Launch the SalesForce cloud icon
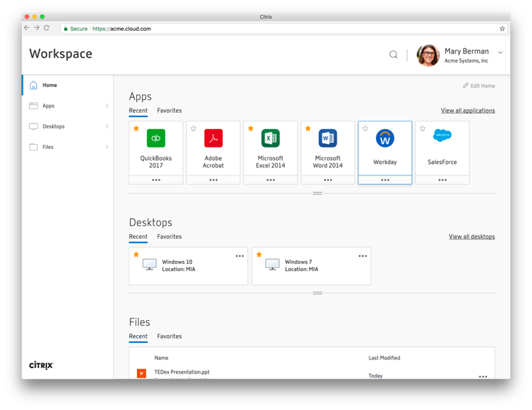Image resolution: width=532 pixels, height=410 pixels. click(442, 135)
